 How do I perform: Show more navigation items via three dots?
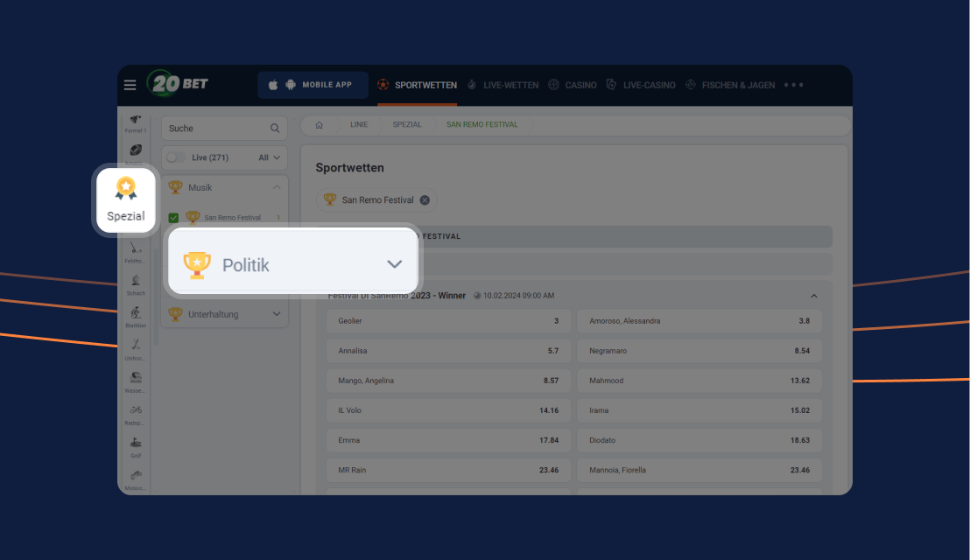(x=794, y=85)
